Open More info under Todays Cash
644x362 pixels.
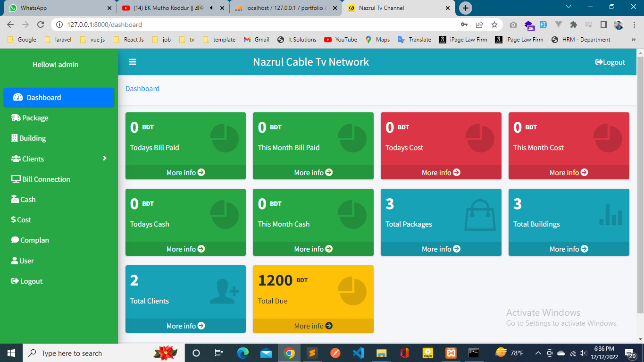click(x=185, y=249)
